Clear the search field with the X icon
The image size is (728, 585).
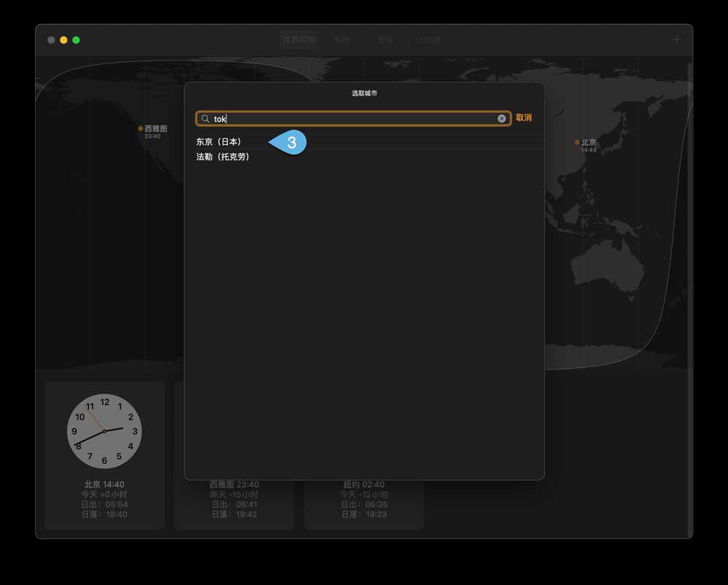(x=502, y=119)
